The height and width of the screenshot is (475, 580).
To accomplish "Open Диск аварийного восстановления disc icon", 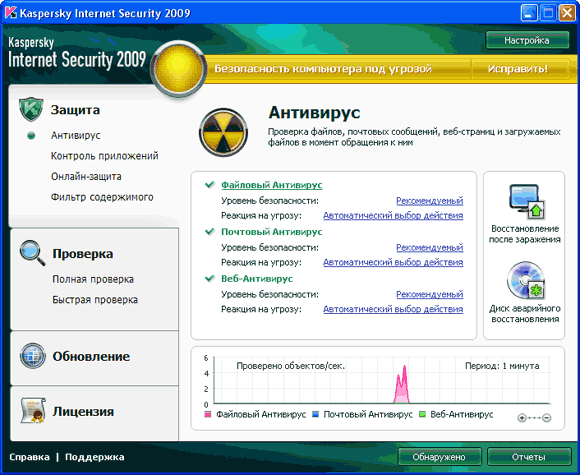I will coord(525,281).
